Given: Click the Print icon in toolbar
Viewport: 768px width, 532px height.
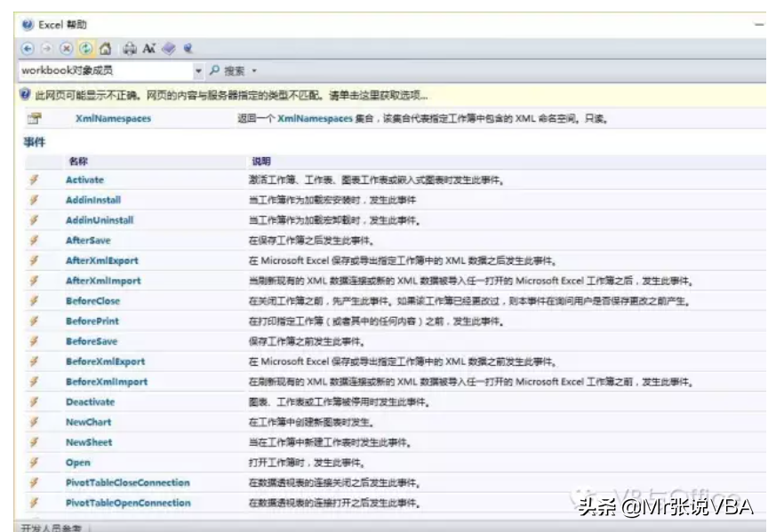Looking at the screenshot, I should 130,49.
